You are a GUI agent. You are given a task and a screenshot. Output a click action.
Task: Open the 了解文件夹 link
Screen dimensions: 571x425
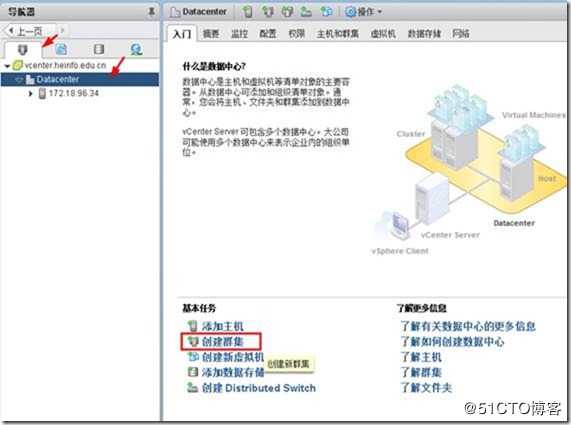pyautogui.click(x=426, y=388)
